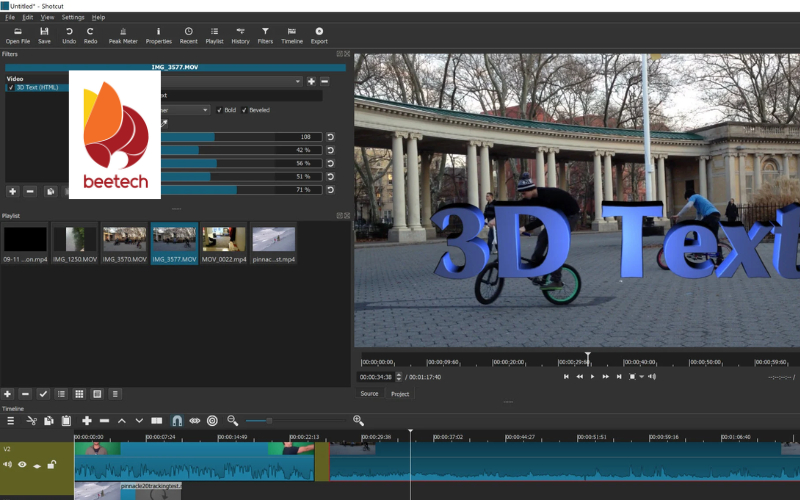Toggle ripple all tracks target icon

[212, 421]
